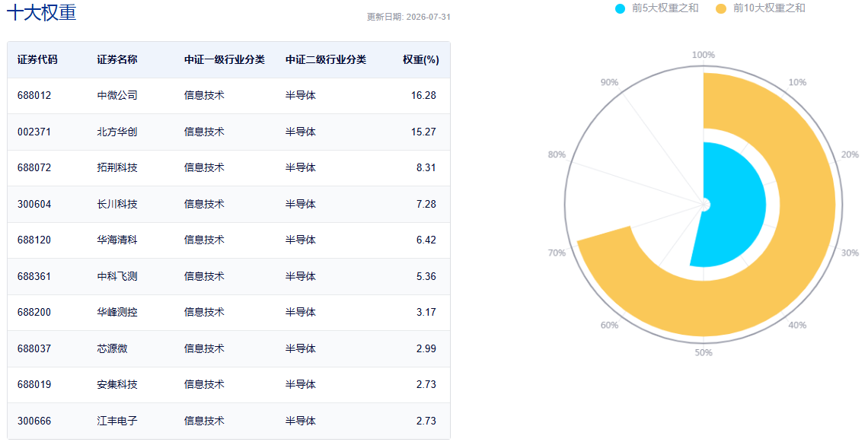The image size is (868, 442).
Task: Select security code 688361
Action: [34, 276]
